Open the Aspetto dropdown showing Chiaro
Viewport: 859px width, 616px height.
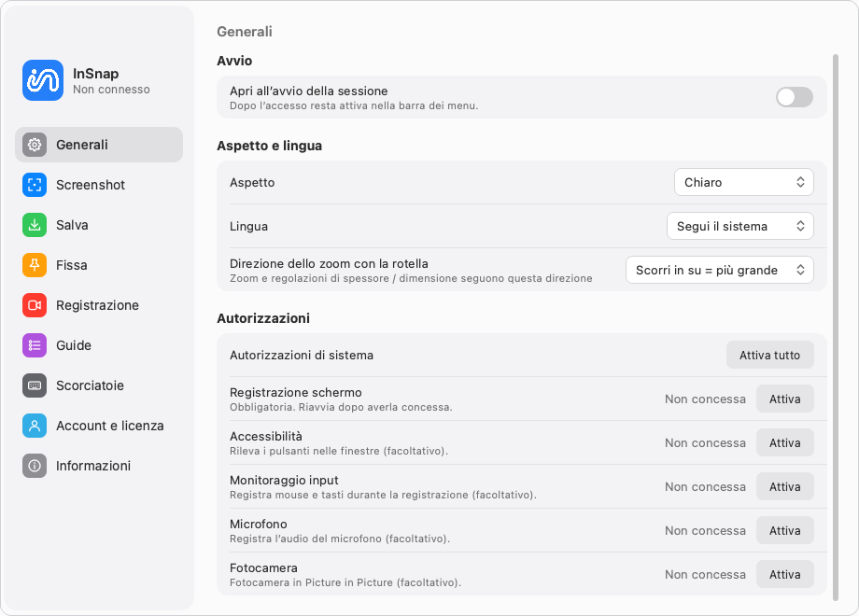743,182
